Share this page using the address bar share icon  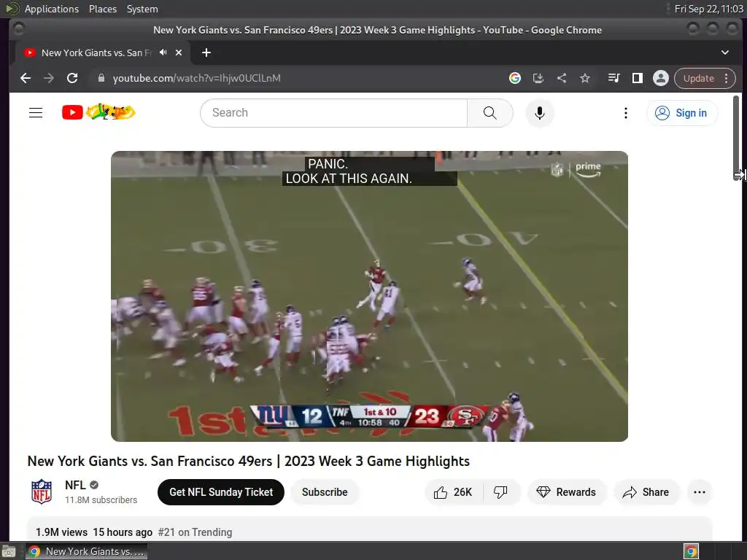562,78
